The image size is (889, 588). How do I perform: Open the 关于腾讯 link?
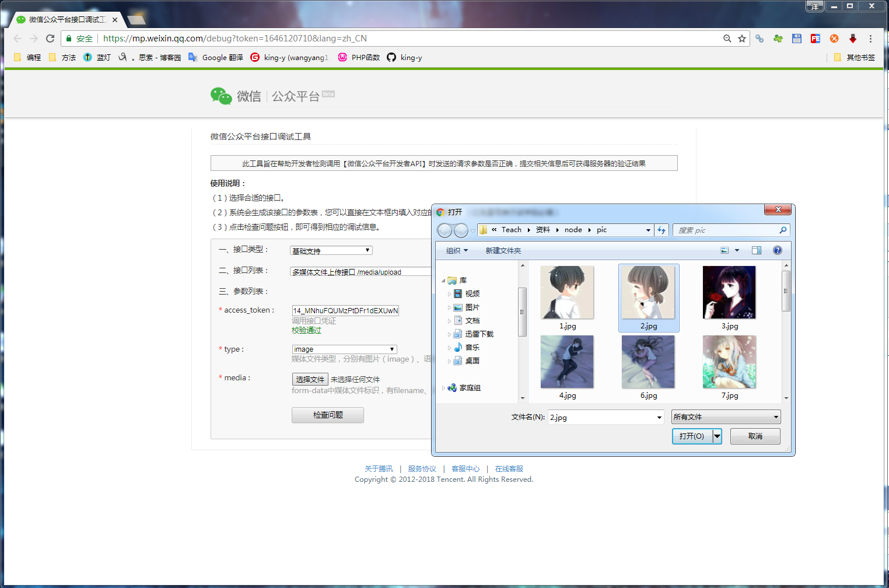(379, 469)
